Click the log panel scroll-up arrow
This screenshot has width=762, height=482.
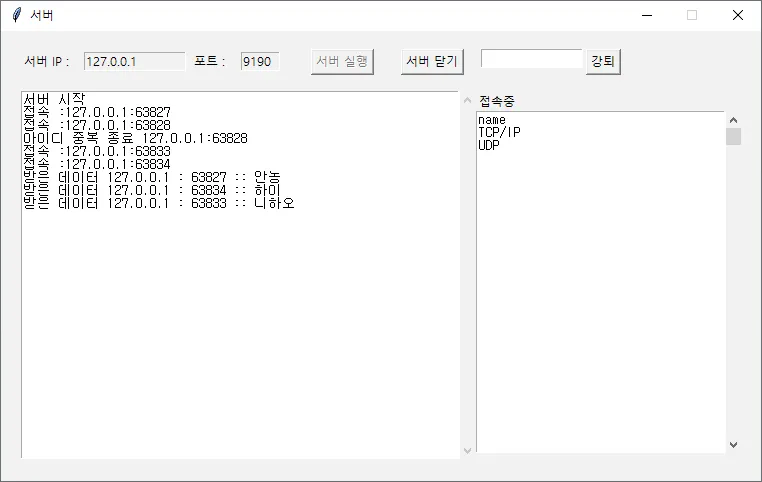coord(467,101)
